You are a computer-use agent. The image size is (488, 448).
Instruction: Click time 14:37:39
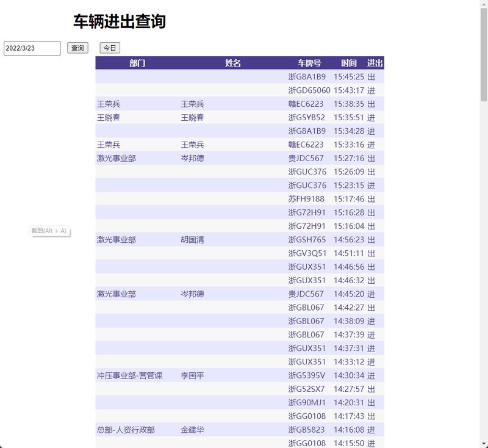tap(349, 334)
